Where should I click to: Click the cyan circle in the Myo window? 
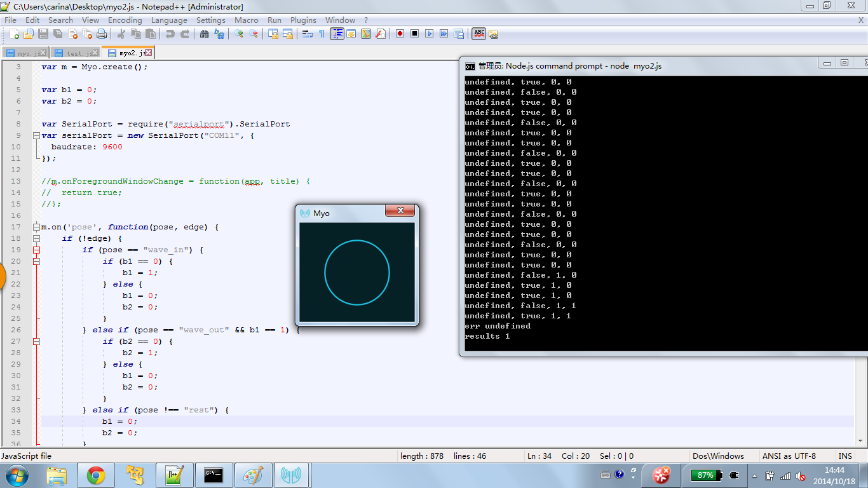point(356,273)
